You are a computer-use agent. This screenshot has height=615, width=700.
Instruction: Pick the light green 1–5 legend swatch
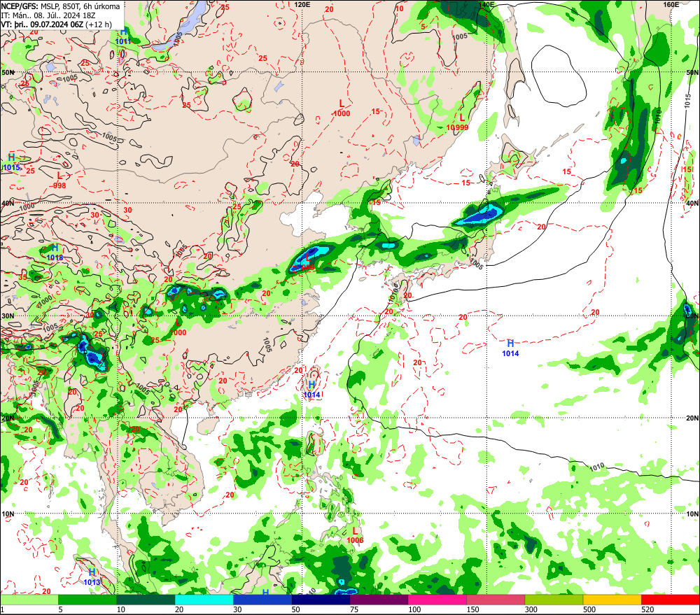pos(29,600)
